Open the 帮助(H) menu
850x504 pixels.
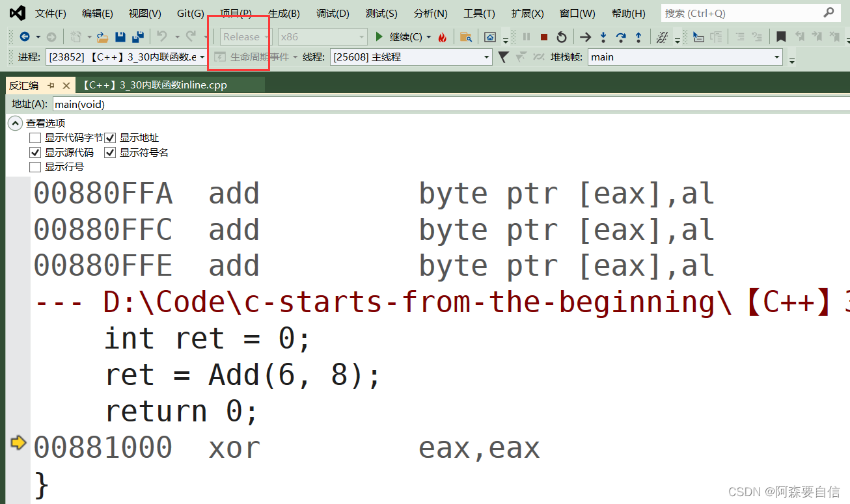point(629,13)
